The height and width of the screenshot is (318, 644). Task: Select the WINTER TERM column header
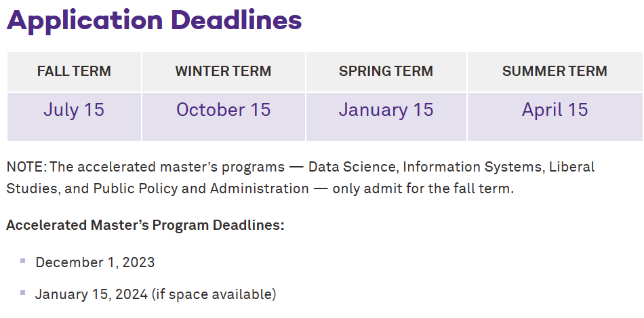pos(224,71)
